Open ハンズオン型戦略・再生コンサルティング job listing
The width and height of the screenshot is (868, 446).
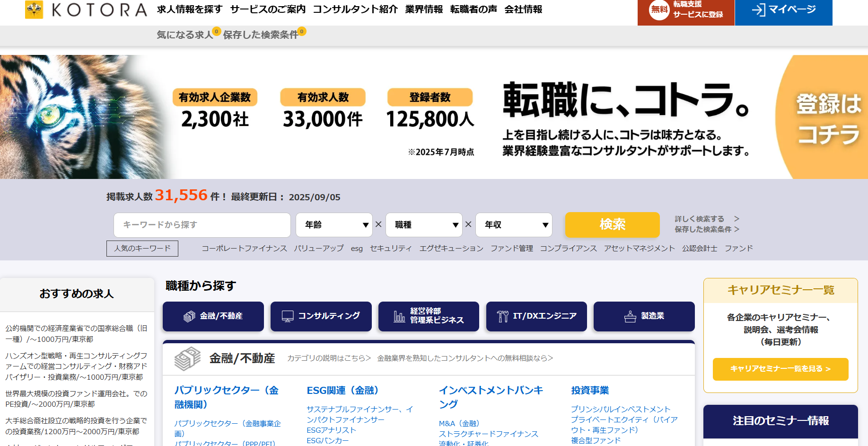coord(76,366)
